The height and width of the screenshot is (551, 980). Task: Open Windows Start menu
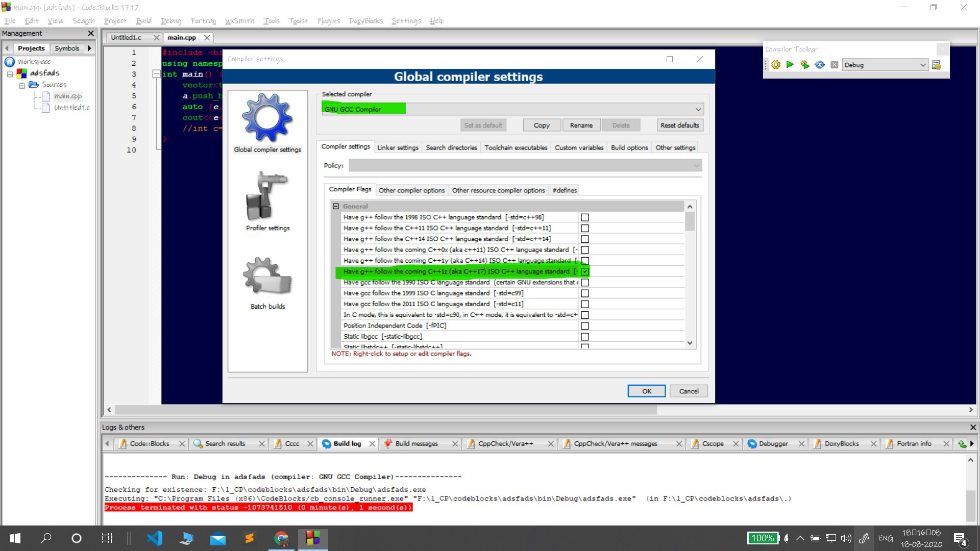(x=15, y=538)
